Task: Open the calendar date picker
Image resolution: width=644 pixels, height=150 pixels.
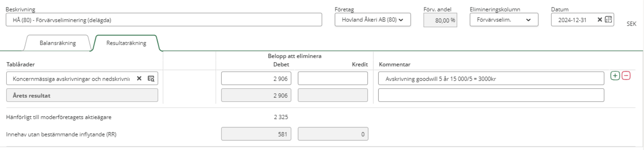Action: pyautogui.click(x=608, y=19)
